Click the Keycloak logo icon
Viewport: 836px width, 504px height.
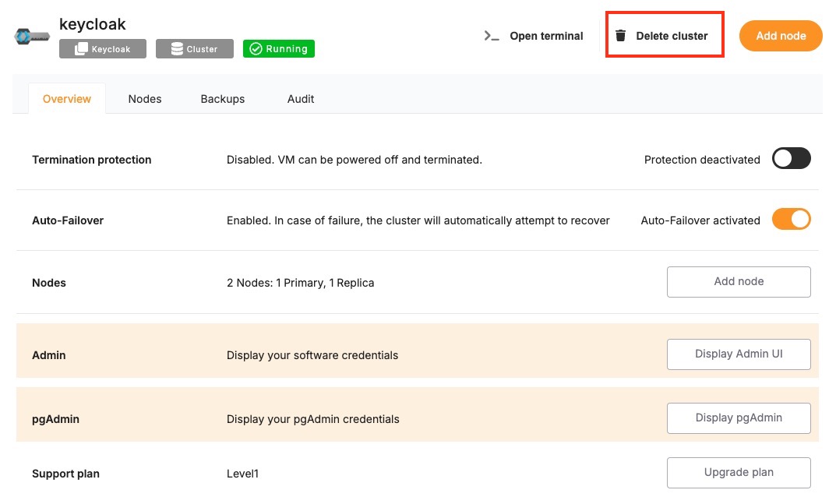click(x=32, y=37)
